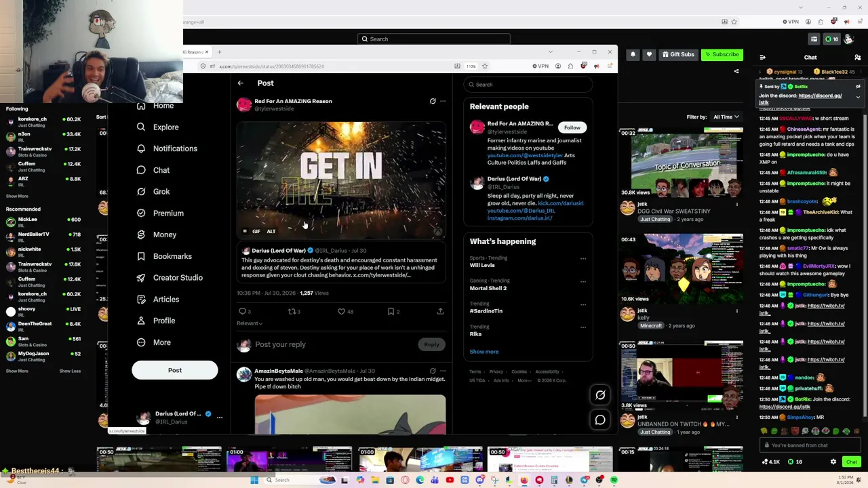
Task: Bookmark the post using the bookmark icon
Action: coord(391,311)
